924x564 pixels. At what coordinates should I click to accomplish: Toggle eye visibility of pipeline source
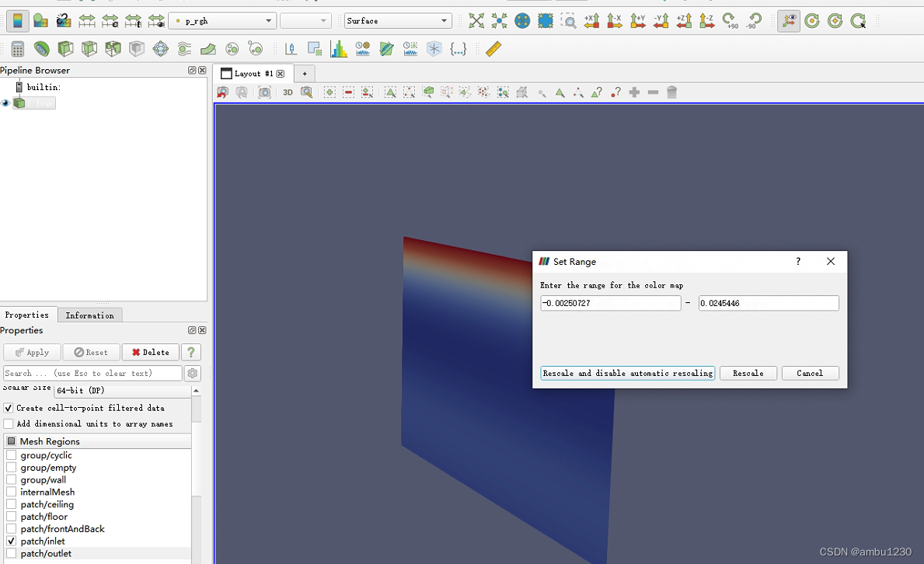coord(6,103)
